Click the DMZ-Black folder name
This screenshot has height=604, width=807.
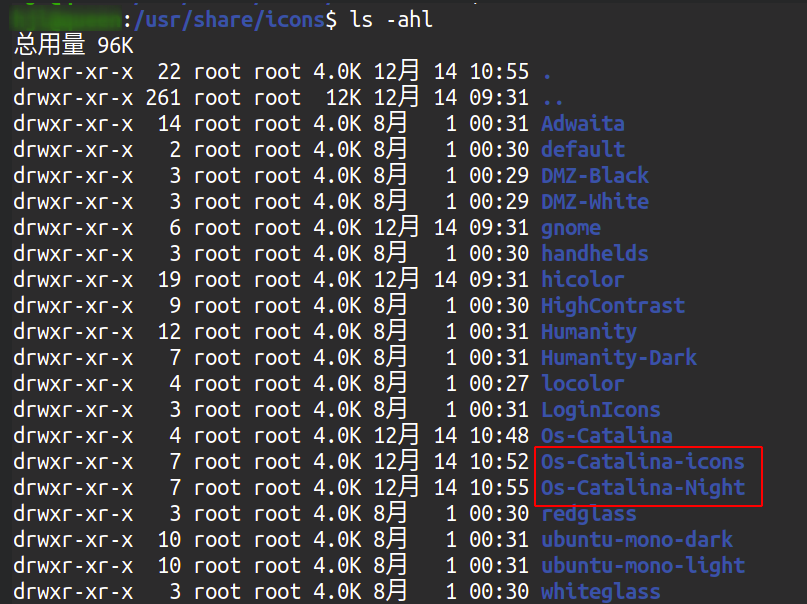coord(595,175)
